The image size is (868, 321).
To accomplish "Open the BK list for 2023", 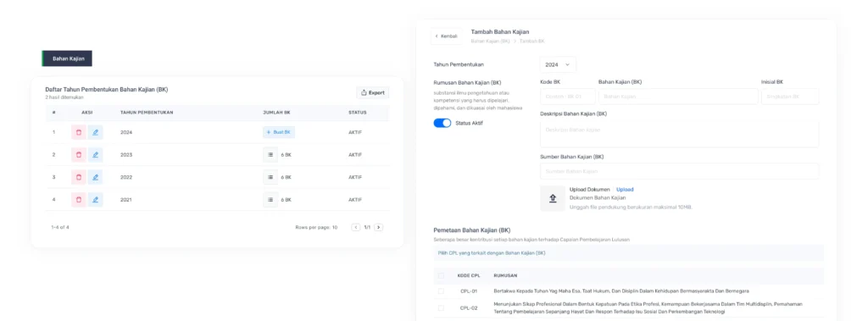I will pyautogui.click(x=270, y=155).
